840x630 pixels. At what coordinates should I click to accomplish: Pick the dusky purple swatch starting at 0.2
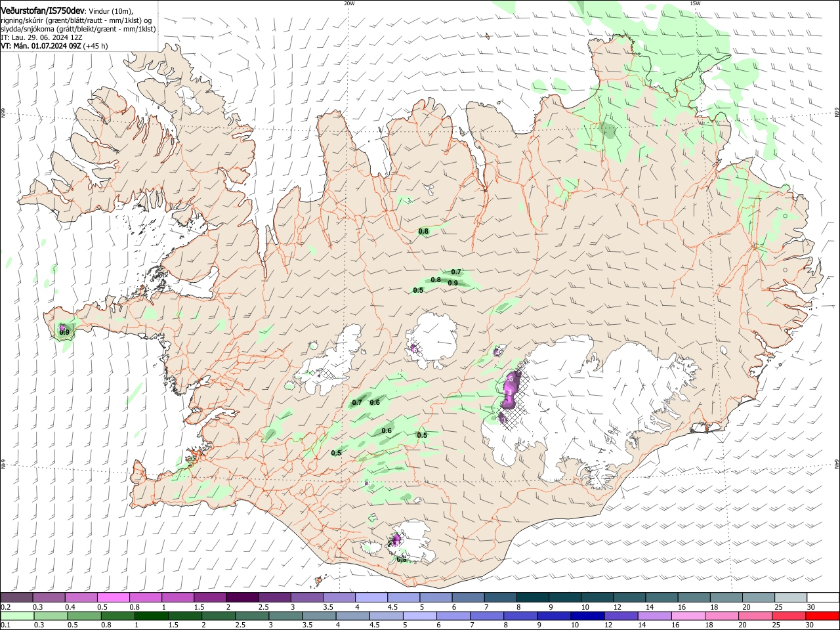click(x=16, y=598)
